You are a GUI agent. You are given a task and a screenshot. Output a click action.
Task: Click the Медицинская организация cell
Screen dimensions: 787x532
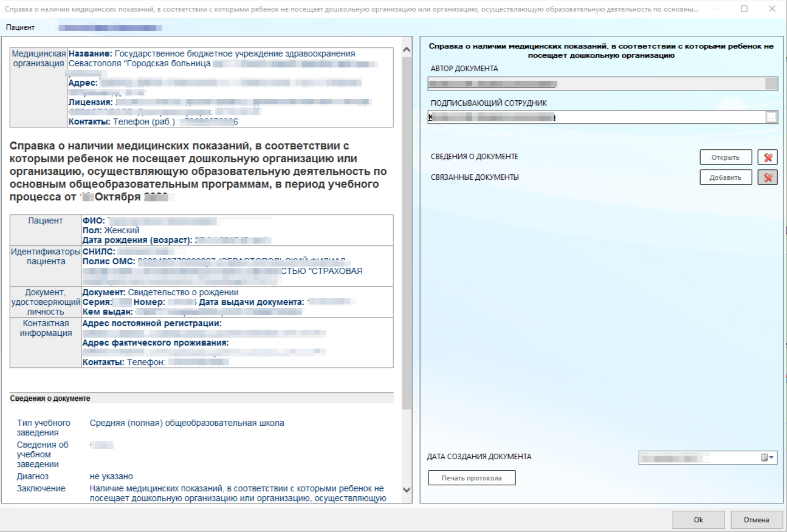click(38, 87)
